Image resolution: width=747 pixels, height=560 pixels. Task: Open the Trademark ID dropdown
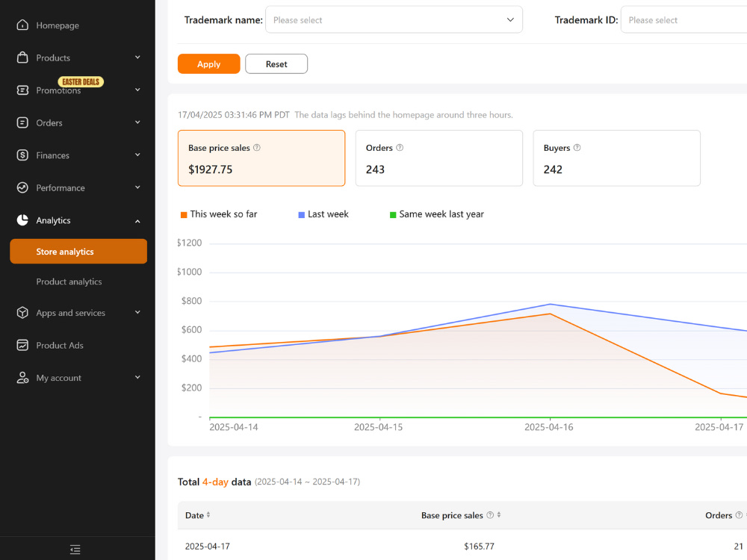(x=684, y=19)
